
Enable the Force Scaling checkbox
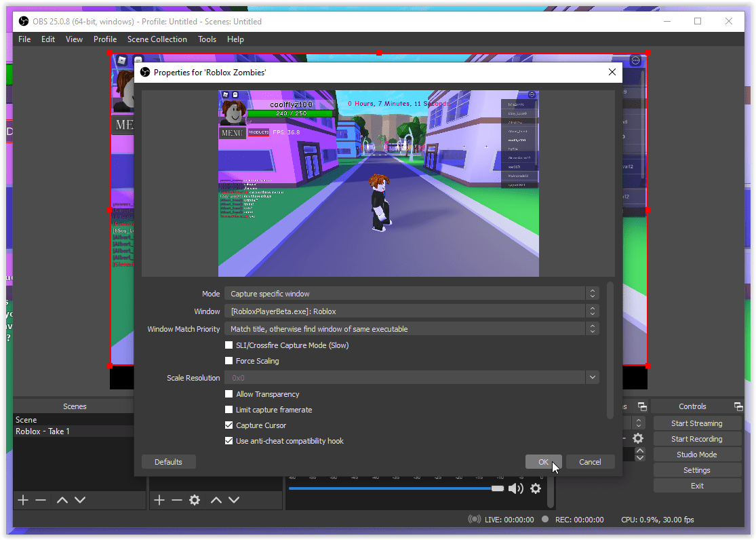pyautogui.click(x=229, y=360)
